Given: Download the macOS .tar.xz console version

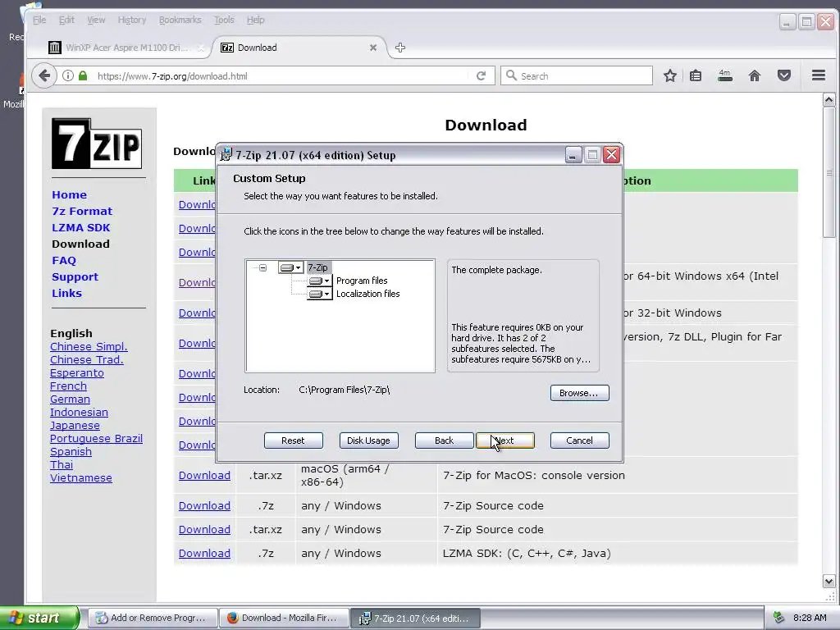Looking at the screenshot, I should click(204, 475).
